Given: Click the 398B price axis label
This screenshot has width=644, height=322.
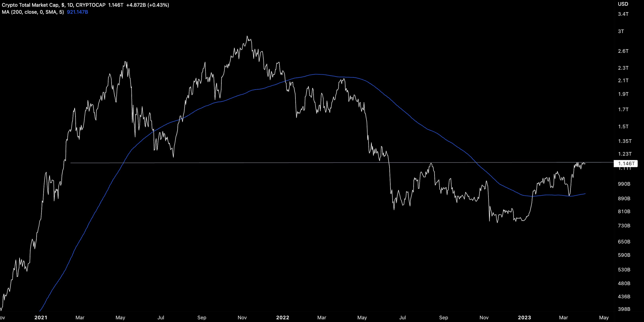Looking at the screenshot, I should click(624, 309).
